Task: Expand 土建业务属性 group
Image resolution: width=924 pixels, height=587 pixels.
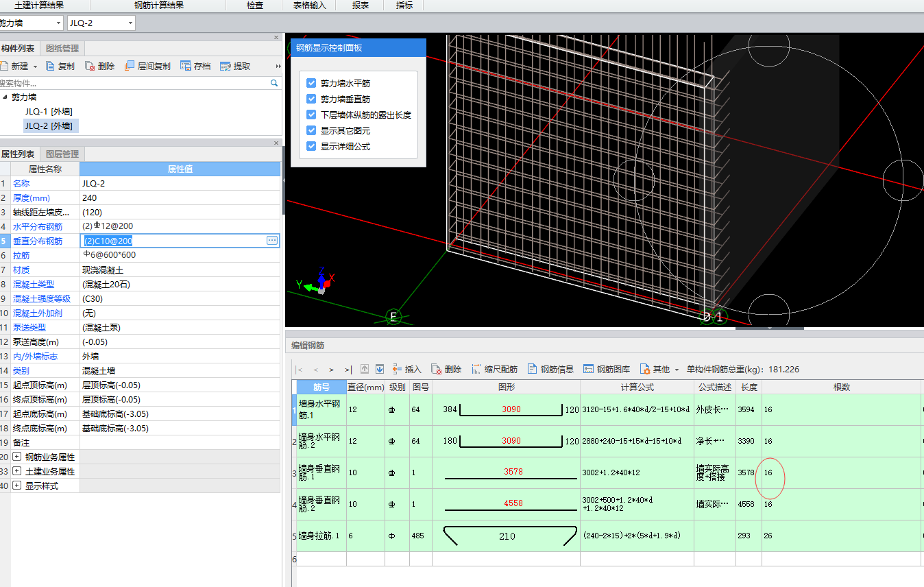Action: [17, 471]
